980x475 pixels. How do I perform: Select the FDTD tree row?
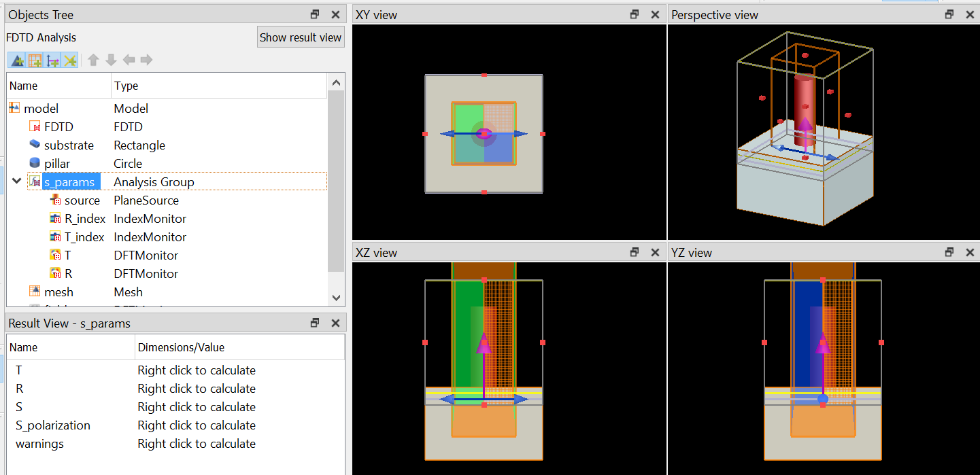click(167, 126)
